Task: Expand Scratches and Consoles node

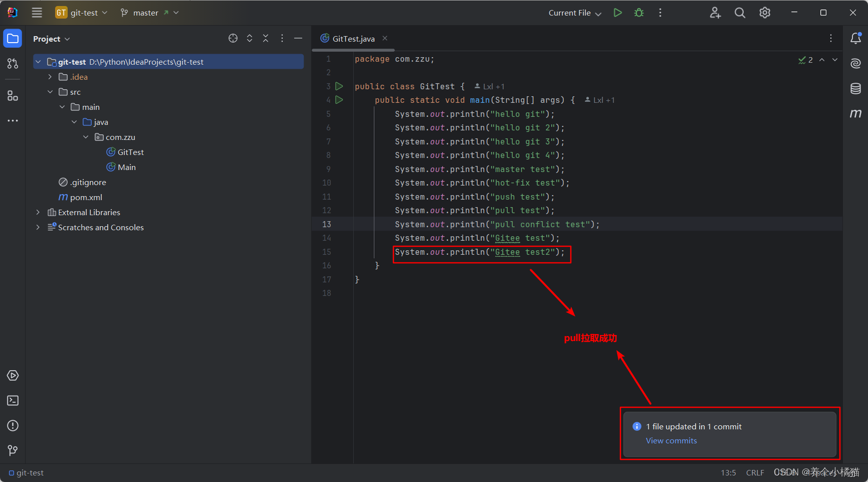Action: tap(38, 227)
